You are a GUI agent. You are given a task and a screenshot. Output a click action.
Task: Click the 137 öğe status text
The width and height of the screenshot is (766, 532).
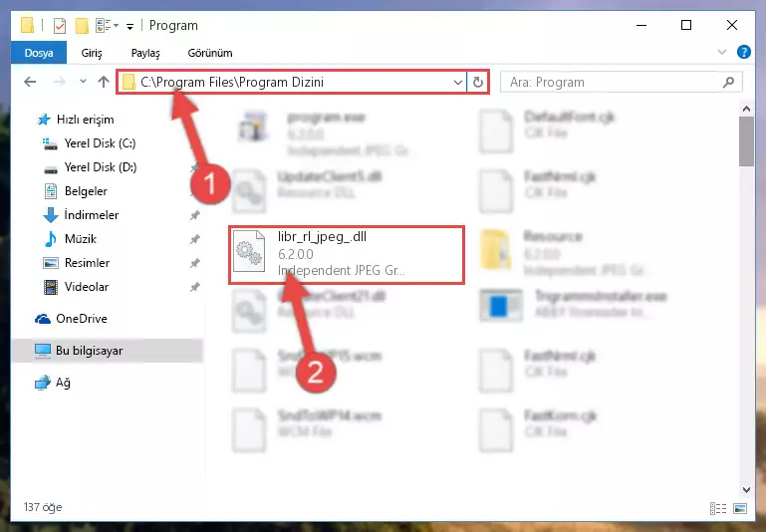click(43, 507)
